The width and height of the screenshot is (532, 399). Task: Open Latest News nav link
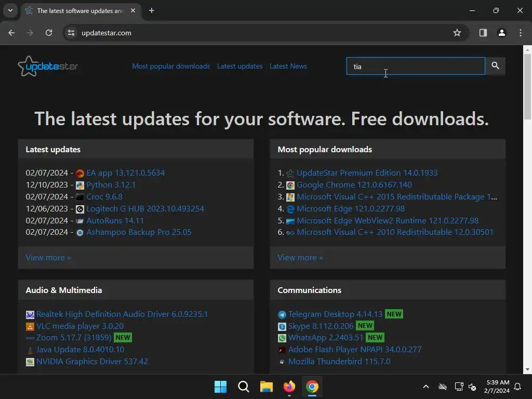pos(288,66)
